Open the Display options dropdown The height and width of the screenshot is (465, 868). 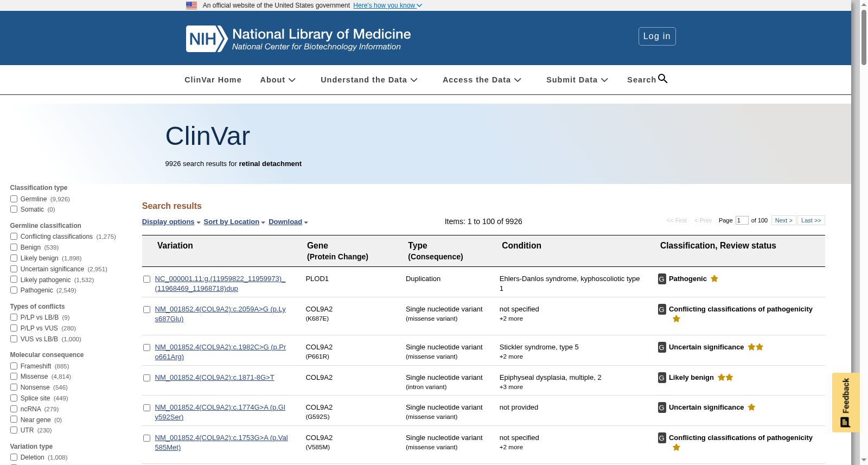[171, 222]
